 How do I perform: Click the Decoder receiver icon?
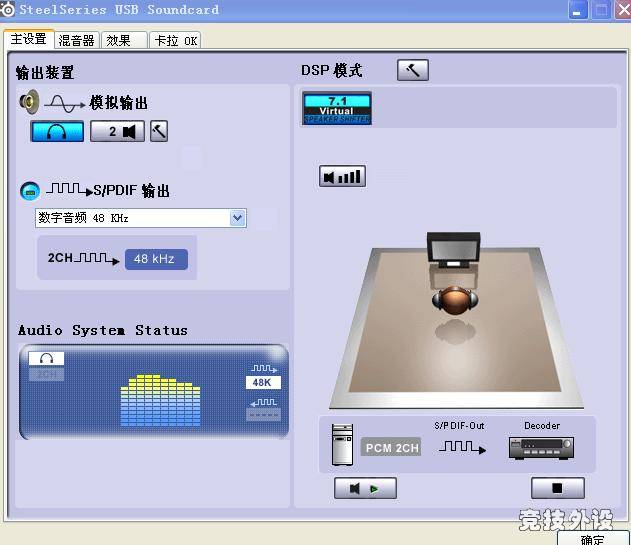pyautogui.click(x=541, y=448)
